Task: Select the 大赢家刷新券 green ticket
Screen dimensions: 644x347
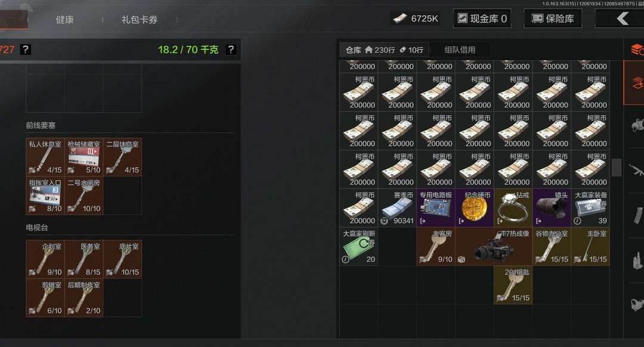Action: (358, 246)
